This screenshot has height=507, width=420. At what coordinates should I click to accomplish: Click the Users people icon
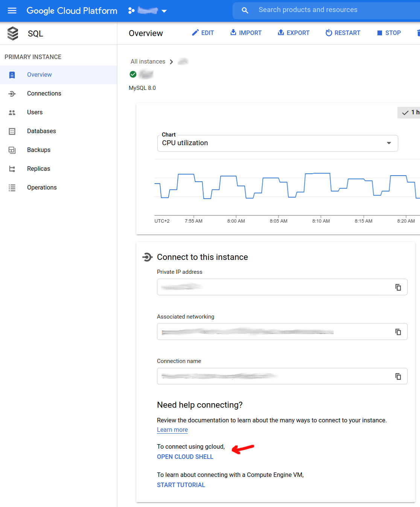coord(12,112)
